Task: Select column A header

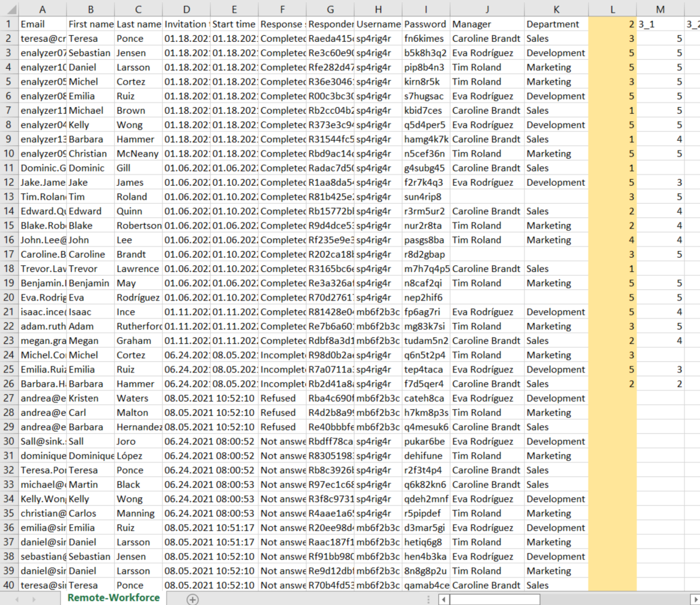Action: [x=42, y=9]
